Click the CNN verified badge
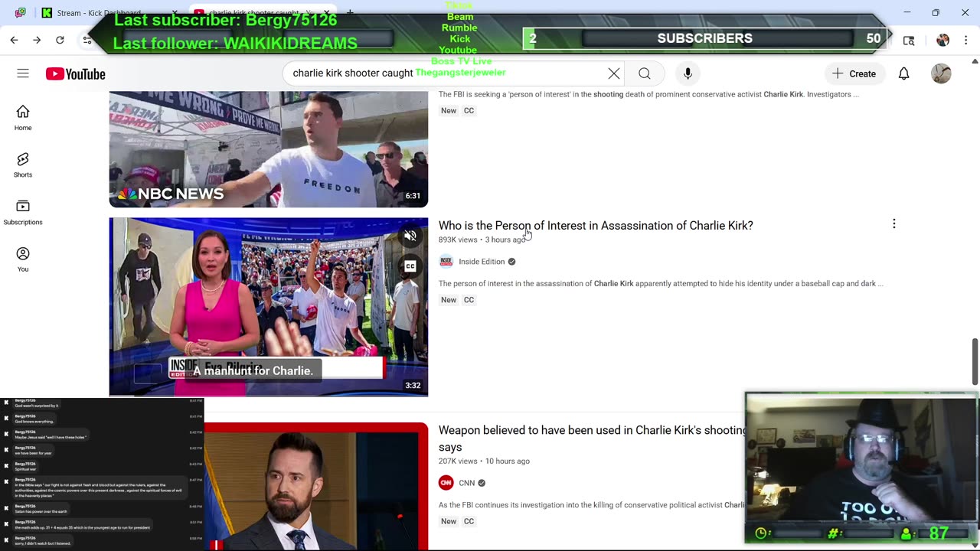 (x=482, y=483)
